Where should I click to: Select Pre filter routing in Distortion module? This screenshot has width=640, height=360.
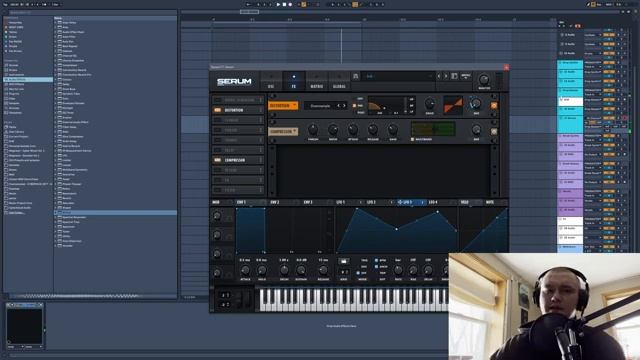(x=354, y=106)
